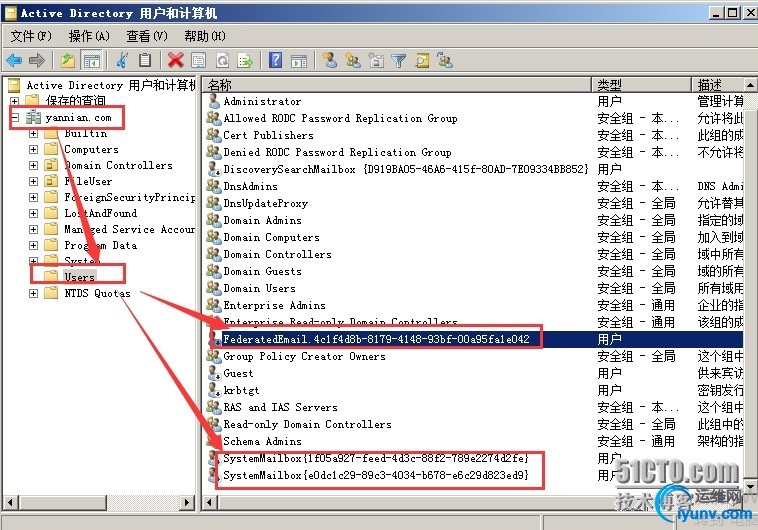Screen dimensions: 758x530
Task: Sort by the 名称 column header
Action: point(397,85)
